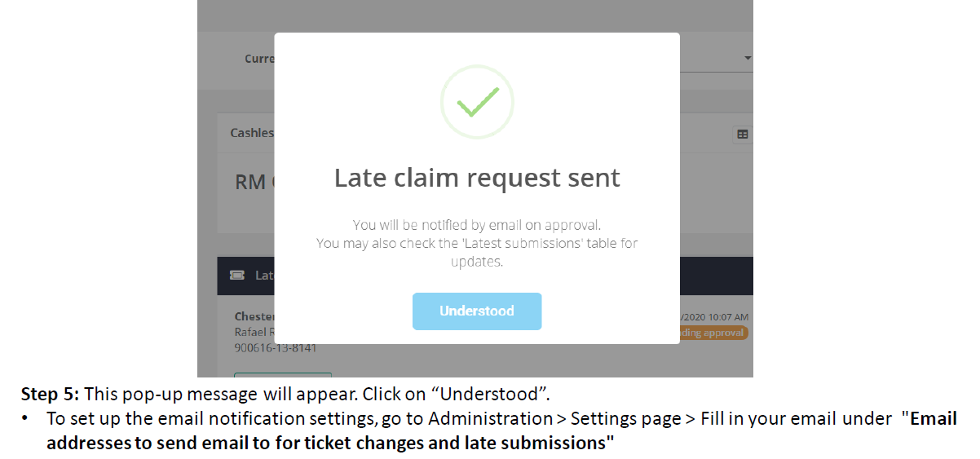Click the orange pending approval badge

tap(714, 333)
